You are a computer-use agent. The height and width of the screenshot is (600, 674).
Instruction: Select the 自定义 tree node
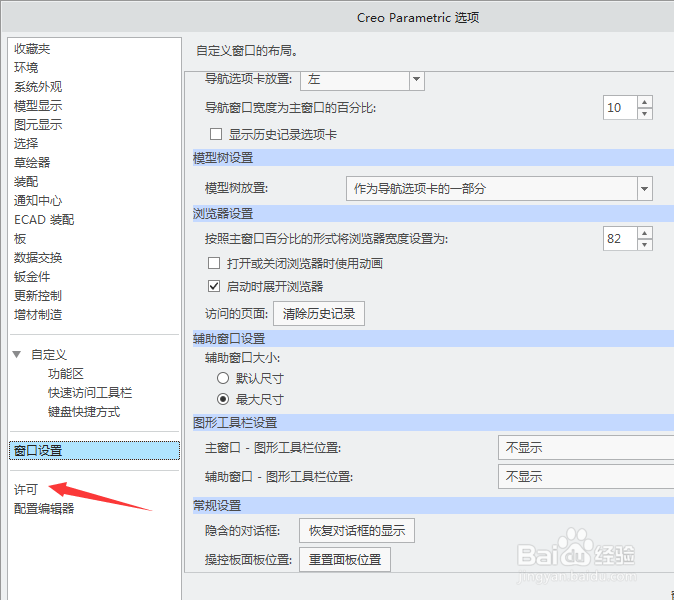point(49,355)
